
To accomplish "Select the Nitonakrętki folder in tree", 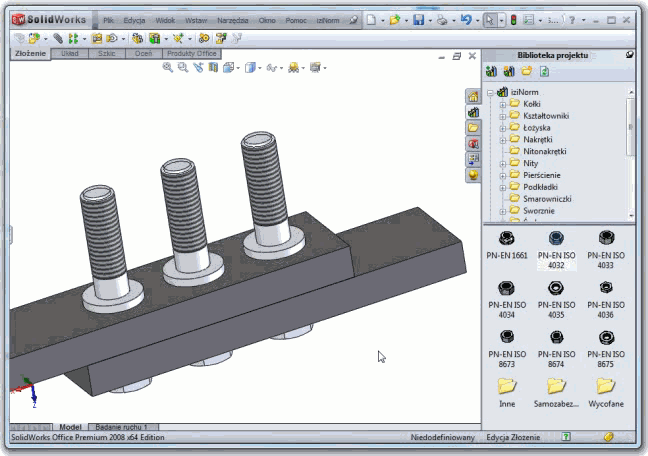I will pos(545,152).
